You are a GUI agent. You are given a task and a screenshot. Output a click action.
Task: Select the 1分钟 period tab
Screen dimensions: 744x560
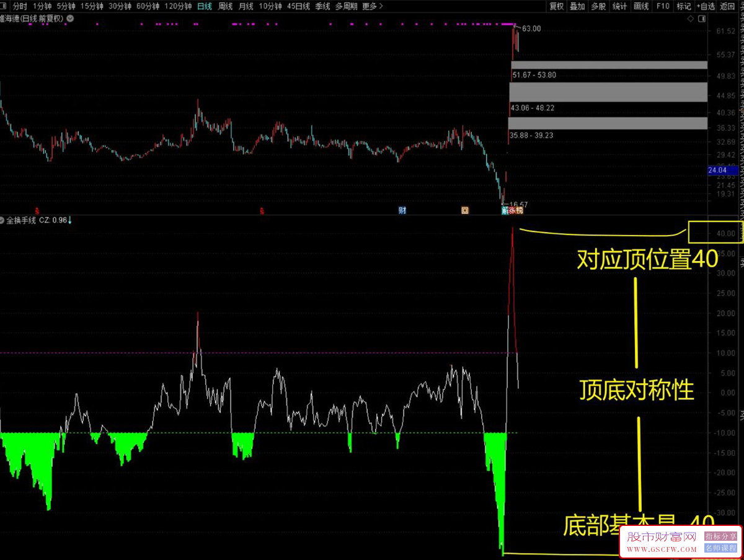tap(42, 6)
